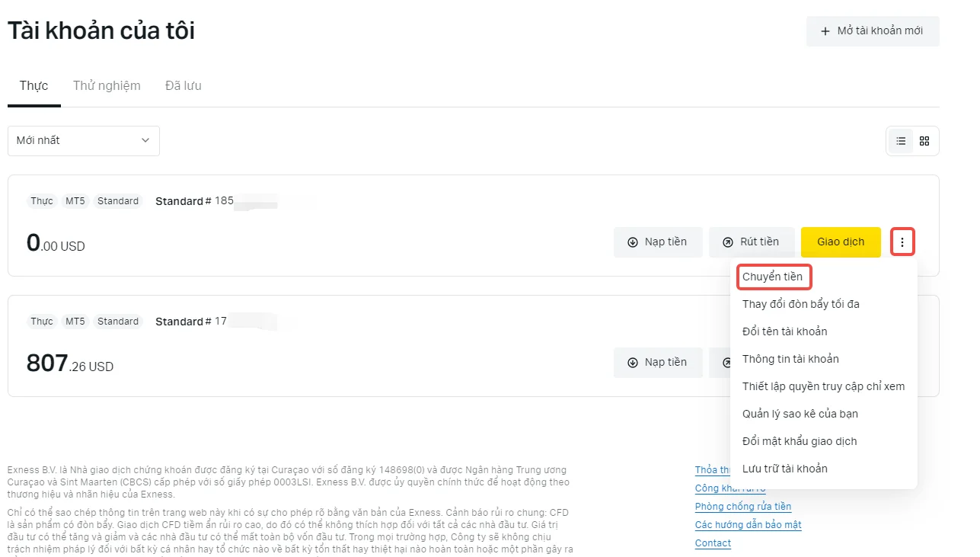Click Rút tiền for account 185
The image size is (980, 557).
point(752,242)
